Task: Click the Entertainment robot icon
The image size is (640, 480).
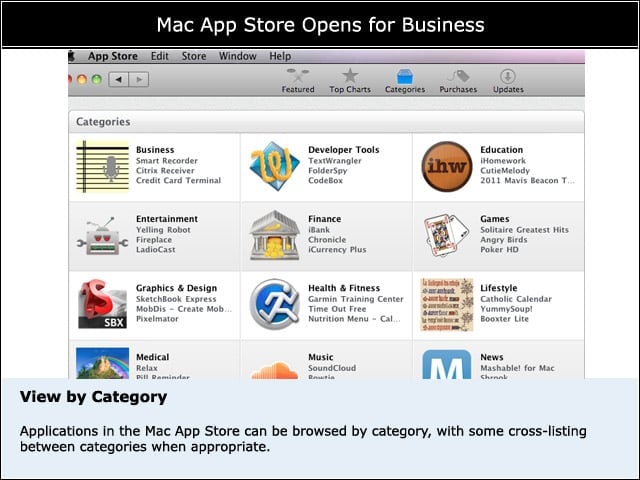Action: coord(102,236)
